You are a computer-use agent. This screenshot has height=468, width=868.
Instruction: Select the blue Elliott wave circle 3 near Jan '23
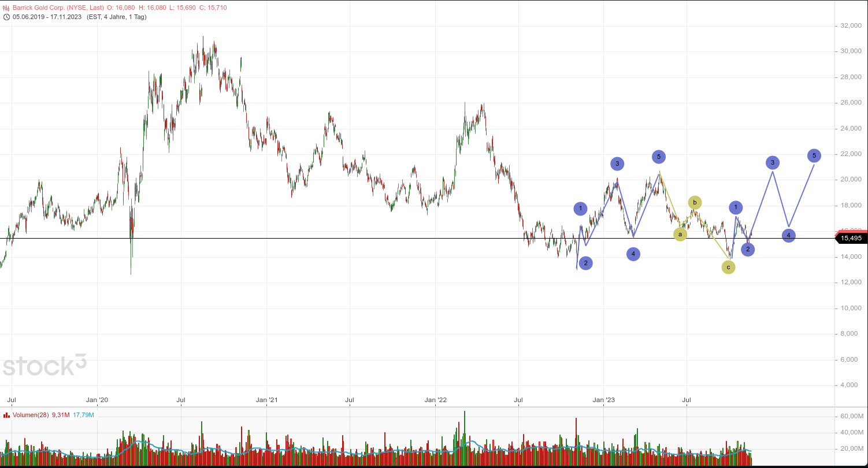click(617, 164)
